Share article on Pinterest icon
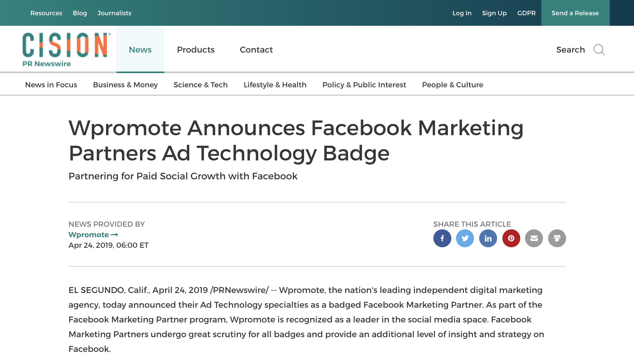This screenshot has width=634, height=364. click(511, 238)
